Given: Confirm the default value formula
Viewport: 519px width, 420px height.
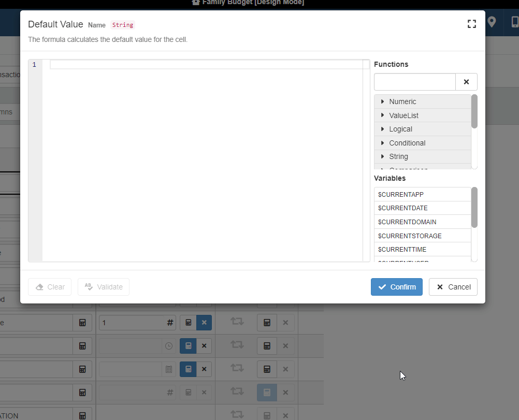Looking at the screenshot, I should coord(396,287).
